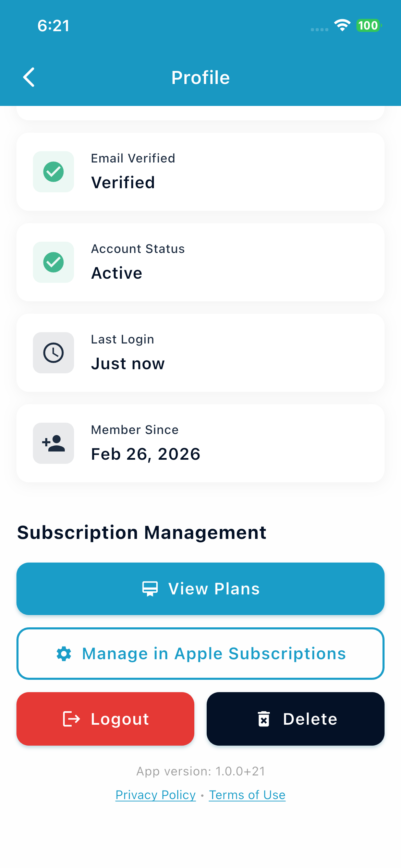
Task: Tap the back arrow in the Profile header
Action: [x=29, y=77]
